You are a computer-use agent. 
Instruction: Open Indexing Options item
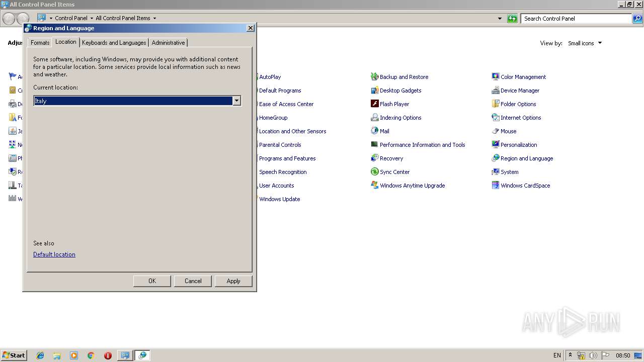point(396,118)
